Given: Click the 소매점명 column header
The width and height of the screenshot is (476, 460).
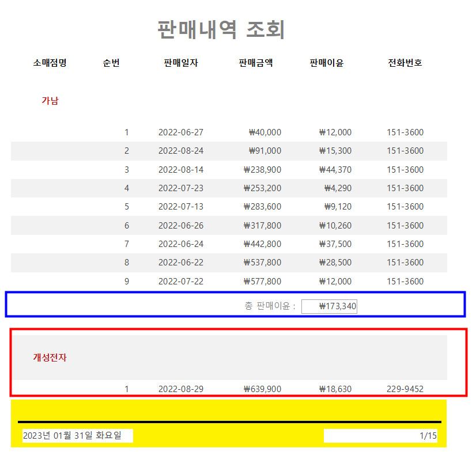Looking at the screenshot, I should coord(50,63).
